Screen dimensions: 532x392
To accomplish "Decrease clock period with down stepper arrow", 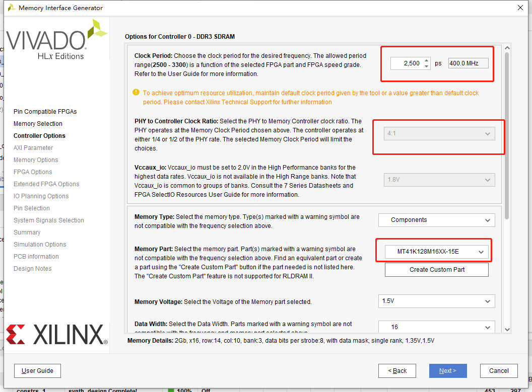I will click(x=427, y=66).
